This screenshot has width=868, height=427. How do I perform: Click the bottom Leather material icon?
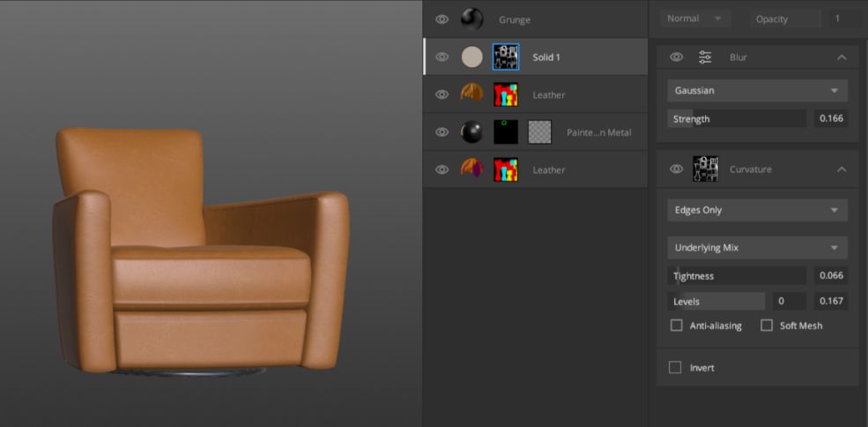click(x=471, y=168)
